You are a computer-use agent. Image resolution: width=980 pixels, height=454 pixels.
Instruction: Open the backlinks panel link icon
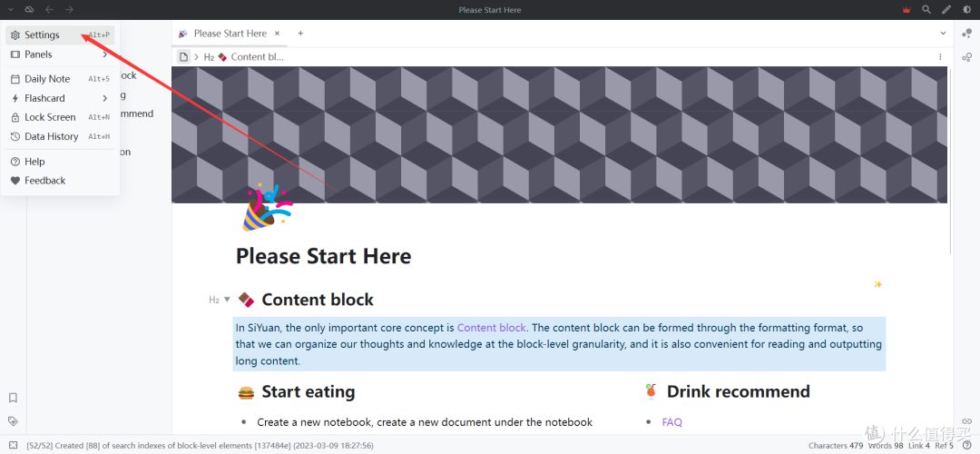(x=967, y=420)
